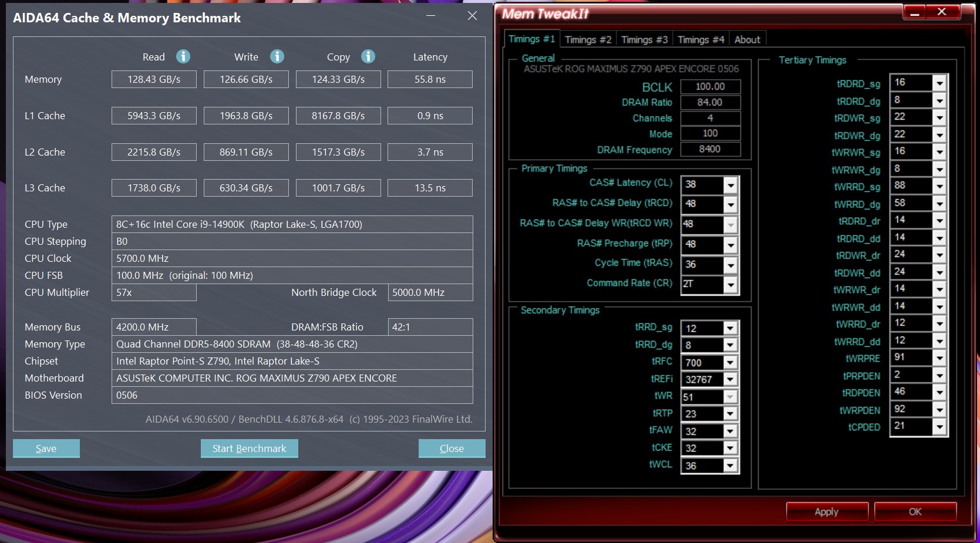The width and height of the screenshot is (980, 543).
Task: Click the Memory Write result 126.66 GB/s
Action: pos(246,79)
